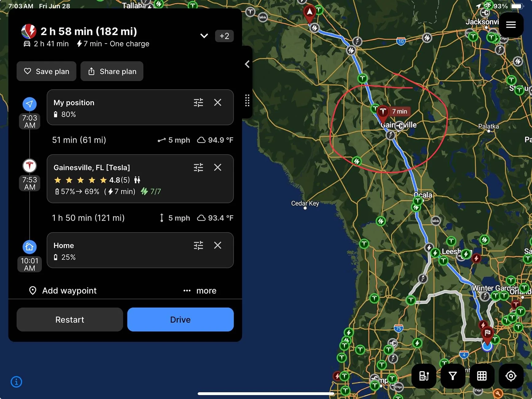Restart the trip plan
The width and height of the screenshot is (532, 399).
tap(70, 320)
